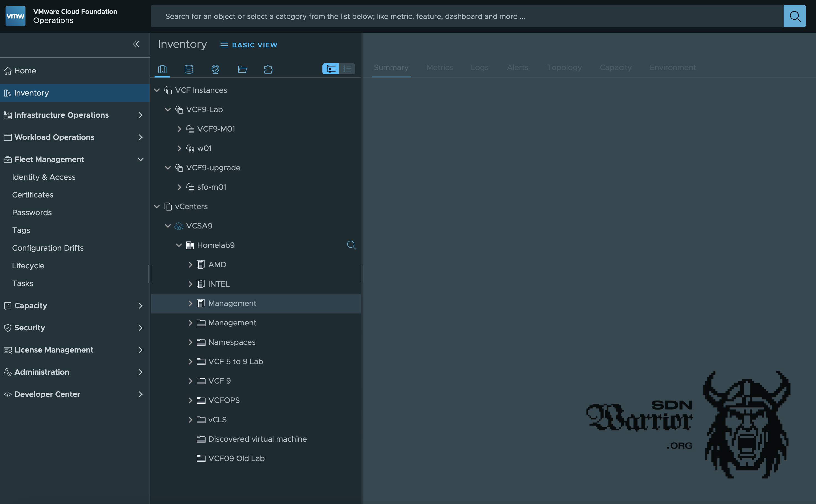Open the storage datastore inventory tab icon
816x504 pixels.
[x=189, y=69]
